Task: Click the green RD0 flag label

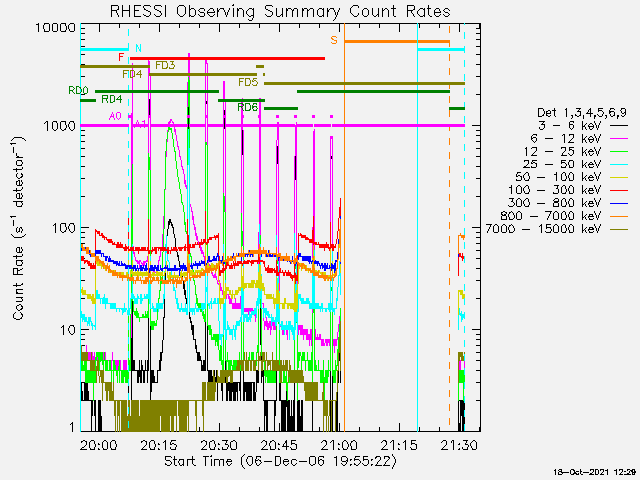Action: (x=78, y=91)
